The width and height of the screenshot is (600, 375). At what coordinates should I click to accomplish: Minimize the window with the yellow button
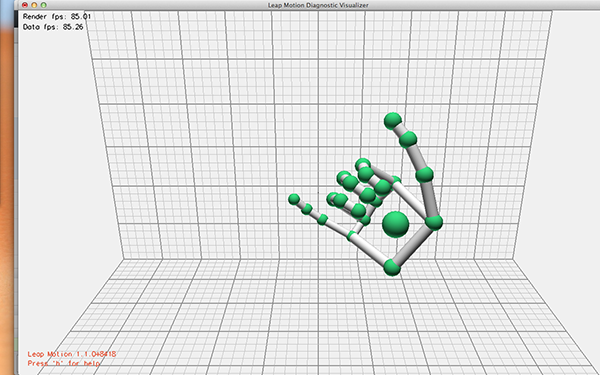tap(34, 5)
